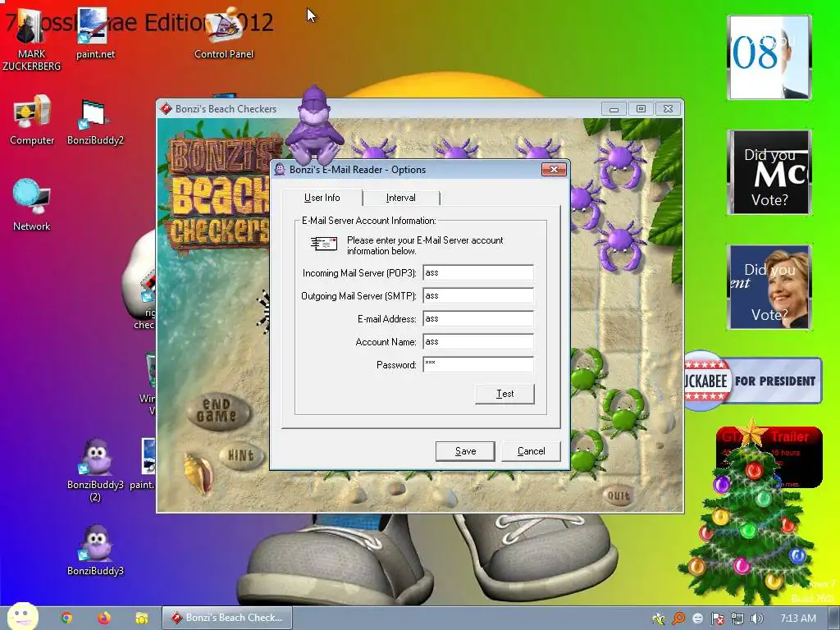
Task: Click the volume speaker tray icon
Action: pyautogui.click(x=756, y=619)
